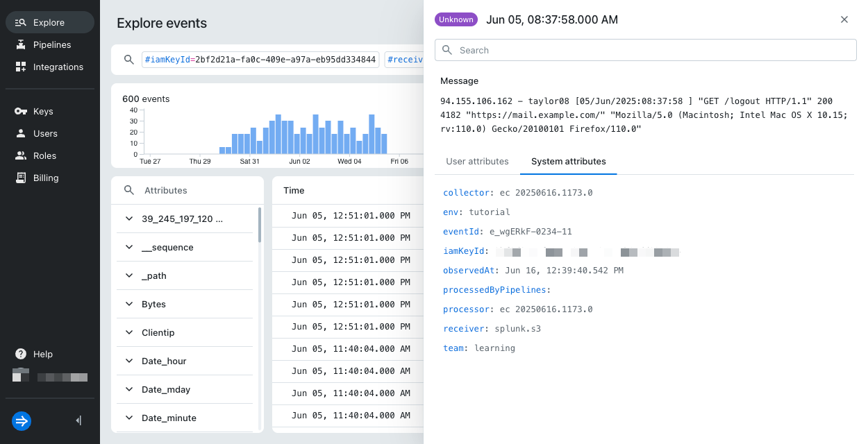Close the event details panel
This screenshot has width=868, height=444.
click(x=844, y=19)
